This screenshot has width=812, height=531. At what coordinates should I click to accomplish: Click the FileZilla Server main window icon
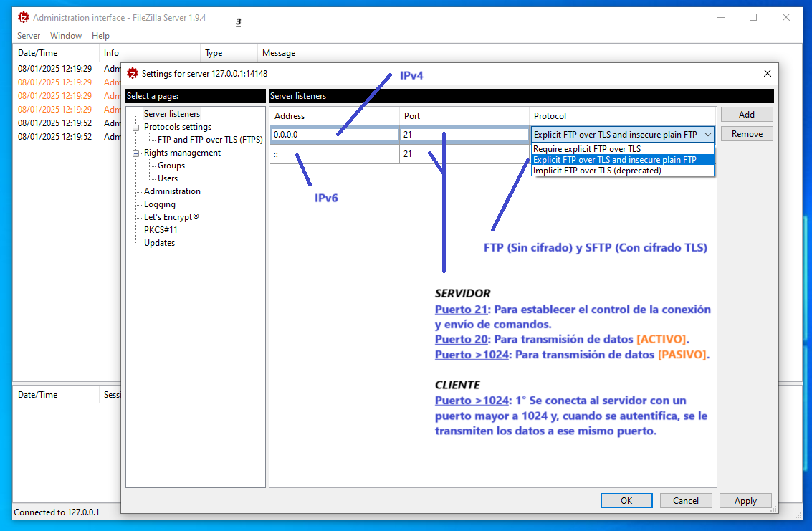[23, 17]
